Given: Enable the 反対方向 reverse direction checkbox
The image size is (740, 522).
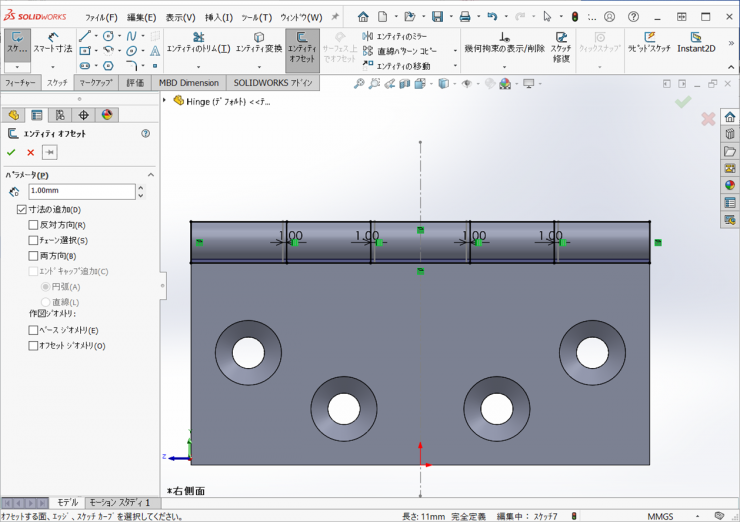Looking at the screenshot, I should coord(34,225).
